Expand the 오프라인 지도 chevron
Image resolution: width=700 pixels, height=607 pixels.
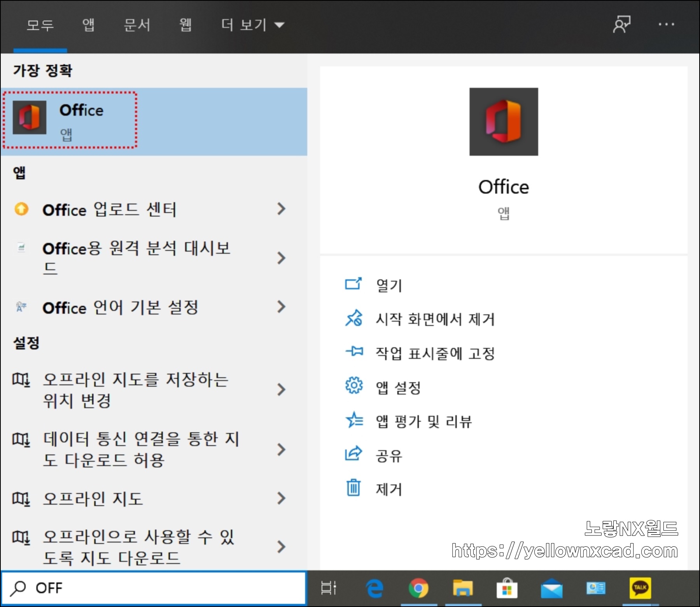click(x=282, y=498)
